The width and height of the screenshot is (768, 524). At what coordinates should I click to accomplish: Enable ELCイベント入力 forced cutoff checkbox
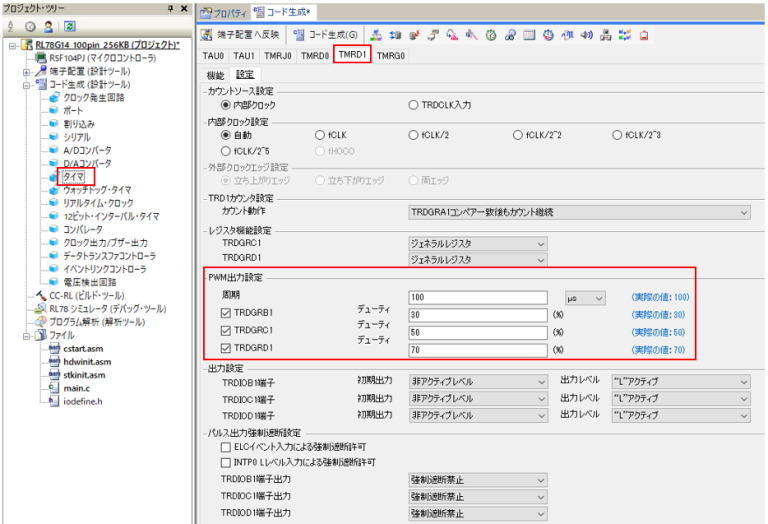(225, 448)
